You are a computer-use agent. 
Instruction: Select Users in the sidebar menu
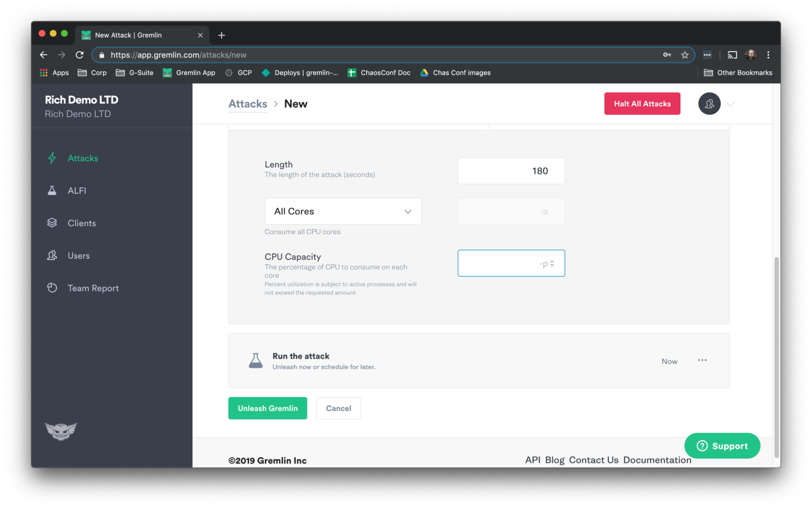[x=79, y=256]
